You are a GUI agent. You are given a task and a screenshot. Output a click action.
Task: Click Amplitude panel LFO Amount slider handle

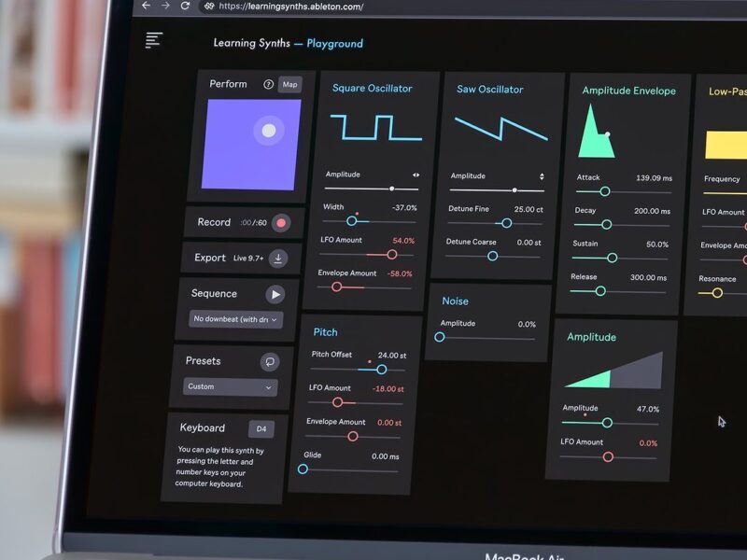point(608,457)
